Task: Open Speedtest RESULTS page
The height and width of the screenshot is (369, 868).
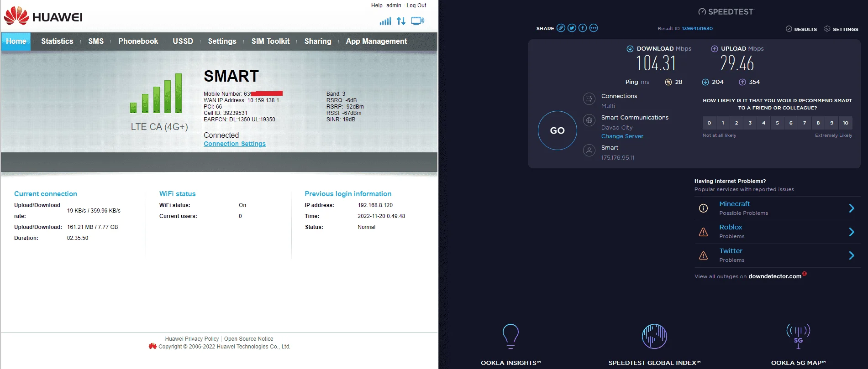Action: click(801, 29)
